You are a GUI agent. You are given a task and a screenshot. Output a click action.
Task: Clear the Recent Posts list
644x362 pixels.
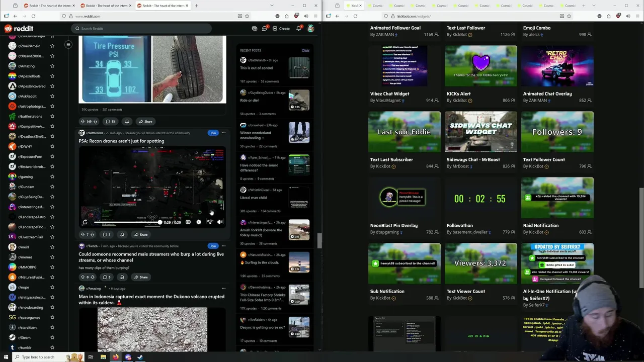(305, 50)
